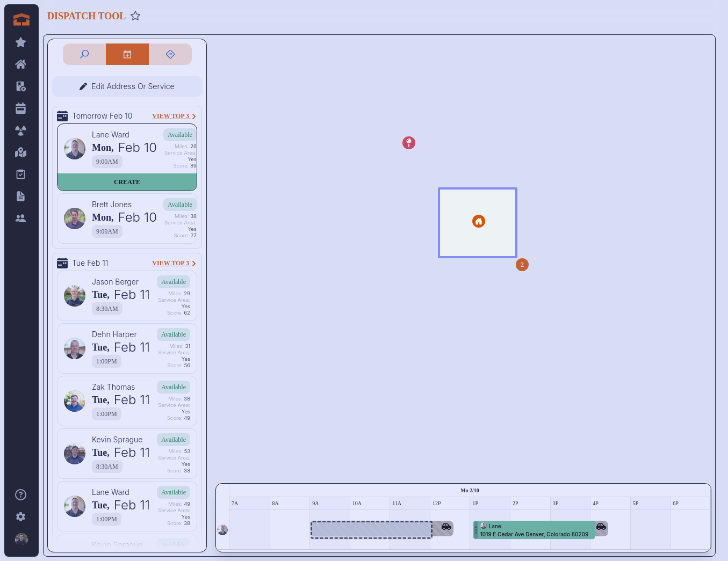Select the calendar add tab
Image resolution: width=728 pixels, height=561 pixels.
(x=127, y=54)
